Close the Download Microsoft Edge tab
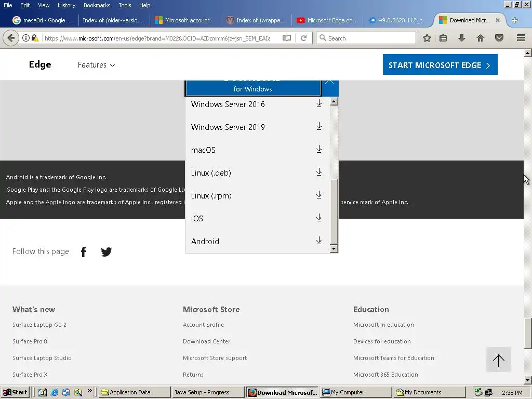 (498, 20)
